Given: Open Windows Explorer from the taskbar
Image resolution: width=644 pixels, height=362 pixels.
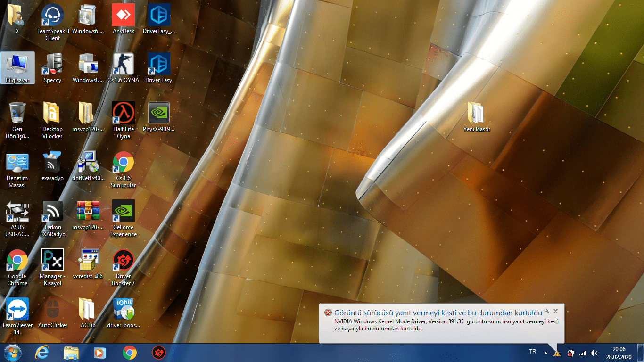Looking at the screenshot, I should pyautogui.click(x=71, y=353).
